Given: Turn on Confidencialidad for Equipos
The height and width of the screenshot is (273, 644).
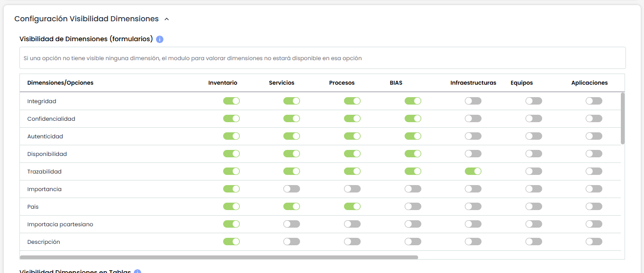Looking at the screenshot, I should tap(533, 118).
